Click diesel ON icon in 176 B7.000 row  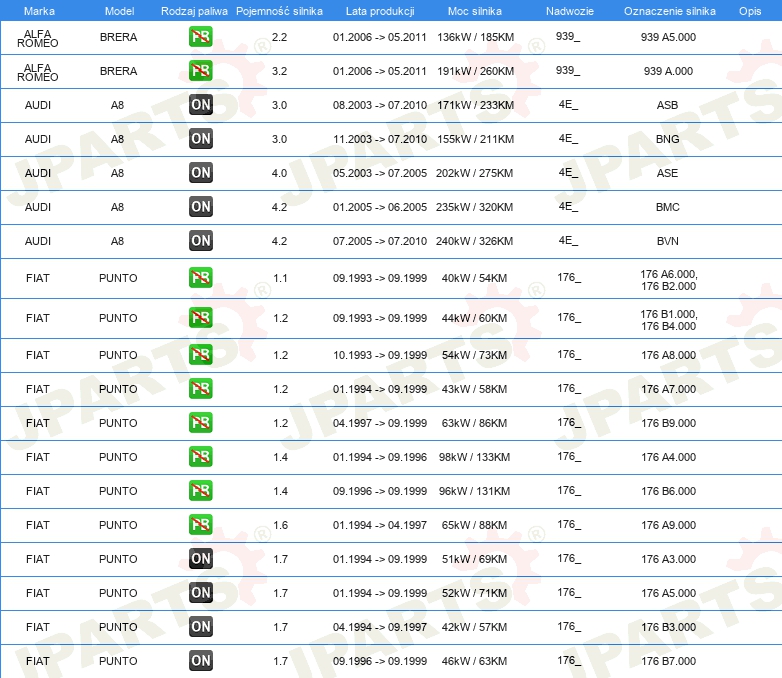(x=201, y=660)
